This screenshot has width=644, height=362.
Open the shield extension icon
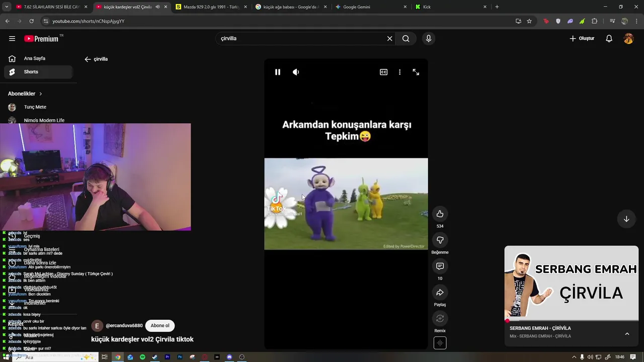[558, 21]
